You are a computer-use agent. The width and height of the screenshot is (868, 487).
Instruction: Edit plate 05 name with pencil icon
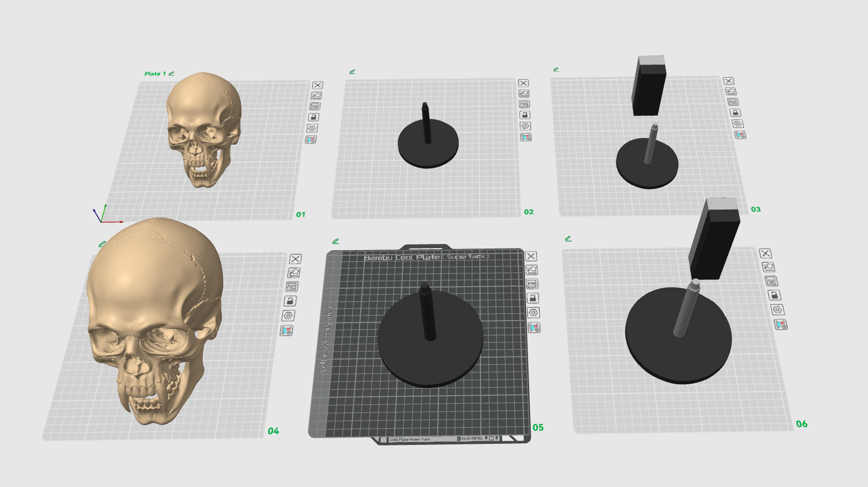pyautogui.click(x=335, y=241)
